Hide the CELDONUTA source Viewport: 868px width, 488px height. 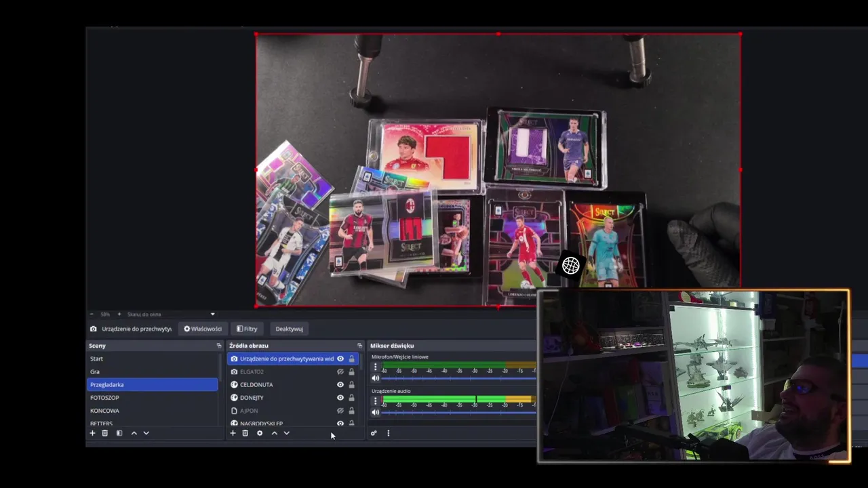click(x=340, y=384)
